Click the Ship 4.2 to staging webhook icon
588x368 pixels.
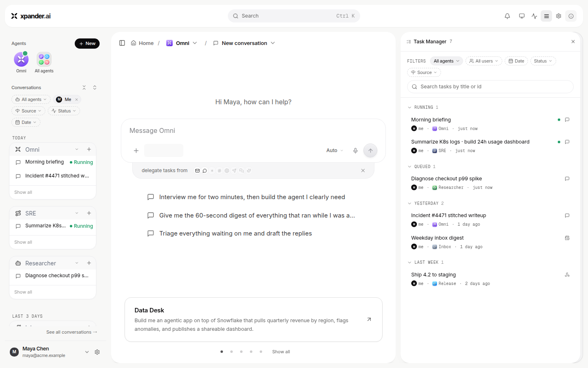coord(567,275)
